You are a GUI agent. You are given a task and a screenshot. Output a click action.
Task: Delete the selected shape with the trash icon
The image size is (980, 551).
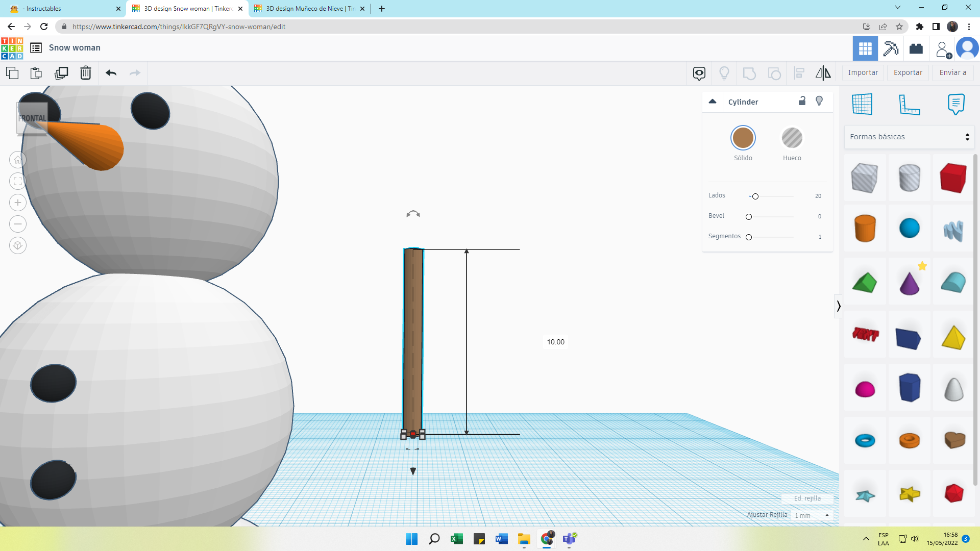click(86, 73)
